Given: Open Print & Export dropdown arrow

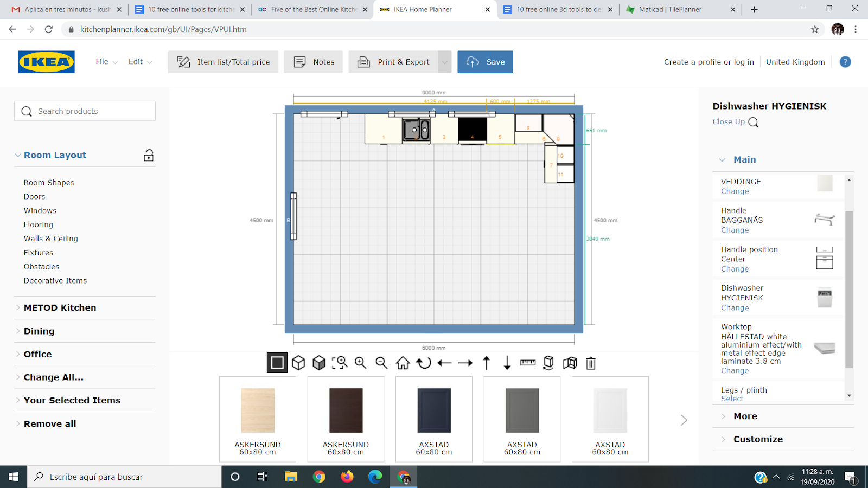Looking at the screenshot, I should (445, 62).
